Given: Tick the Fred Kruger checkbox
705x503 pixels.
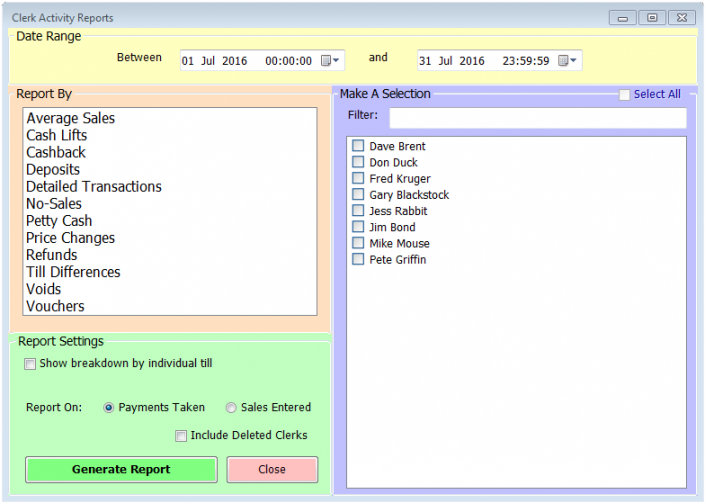Looking at the screenshot, I should 358,178.
